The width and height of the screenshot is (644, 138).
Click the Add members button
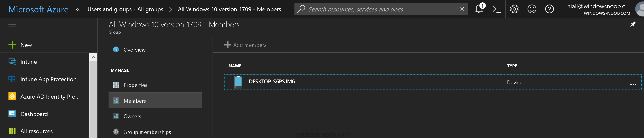pyautogui.click(x=245, y=45)
